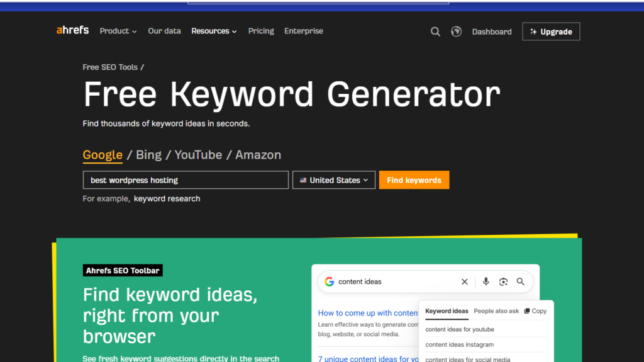
Task: Select the Google search engine tab
Action: click(103, 155)
